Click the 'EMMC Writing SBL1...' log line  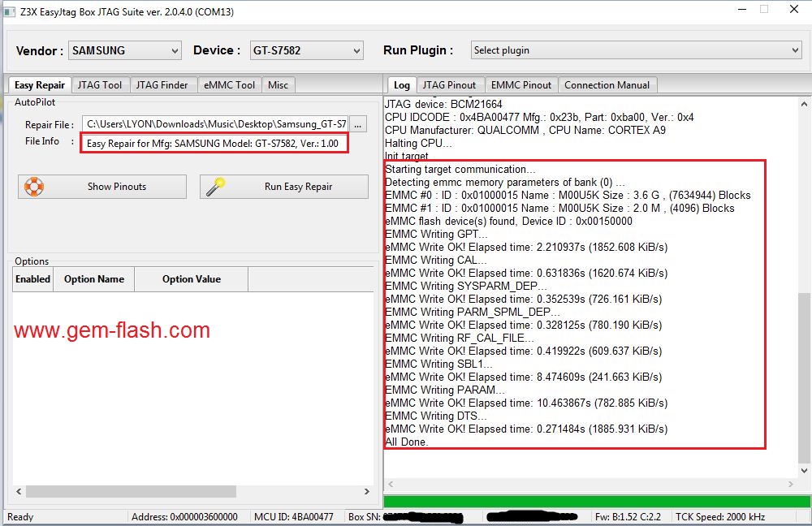tap(438, 364)
